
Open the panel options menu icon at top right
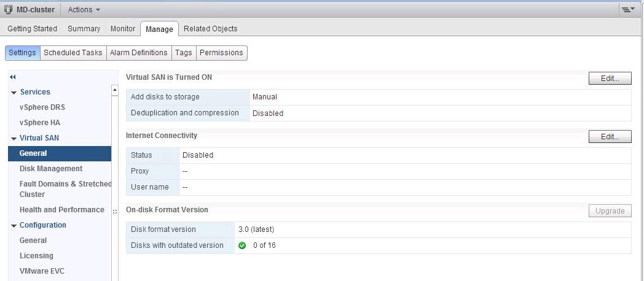[x=627, y=10]
